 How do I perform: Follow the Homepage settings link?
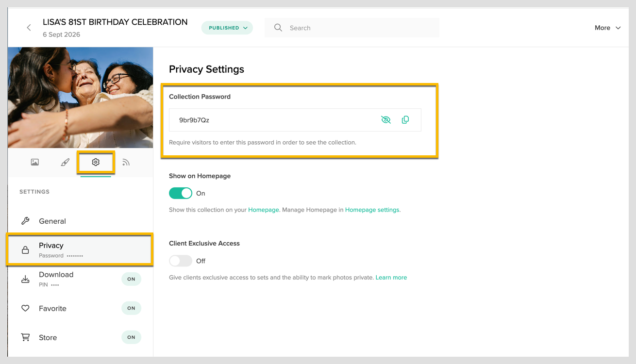(x=372, y=210)
